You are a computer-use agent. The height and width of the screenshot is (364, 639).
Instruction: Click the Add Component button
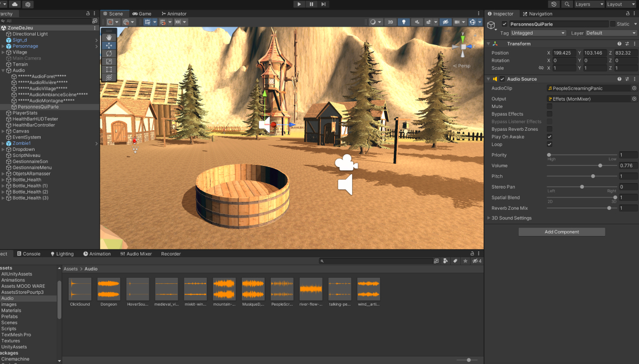pos(562,232)
